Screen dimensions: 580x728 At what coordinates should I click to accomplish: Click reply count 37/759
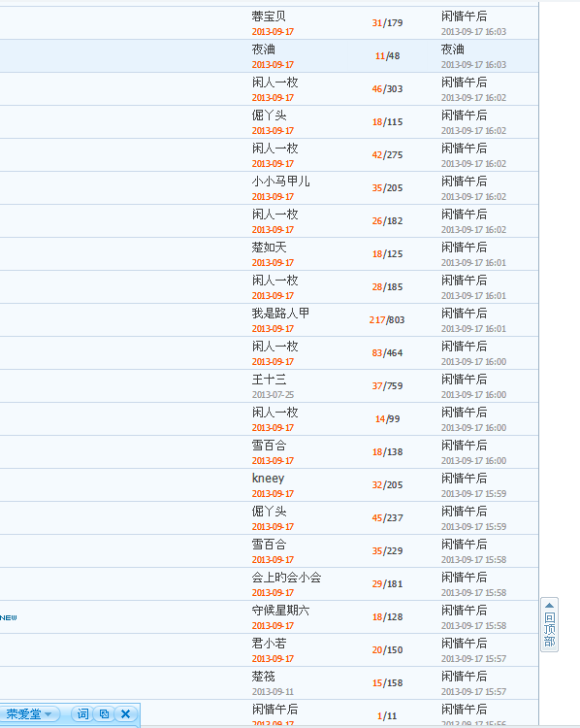387,385
